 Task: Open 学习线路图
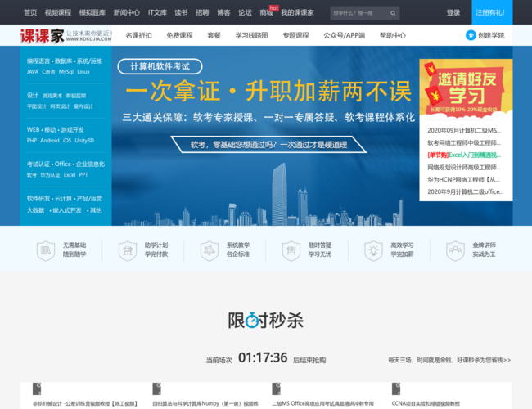252,35
